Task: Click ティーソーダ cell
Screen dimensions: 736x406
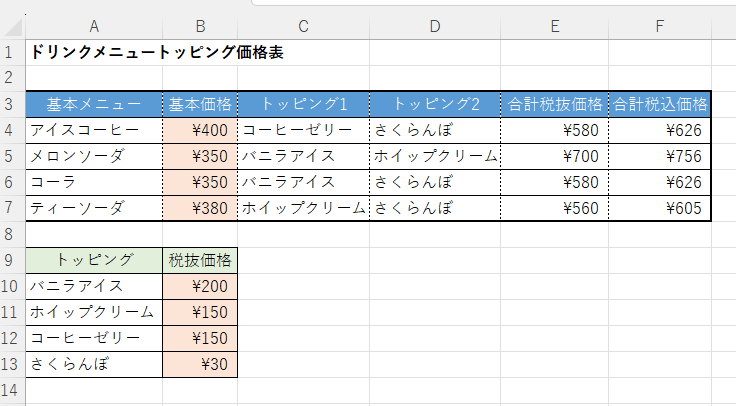Action: click(94, 208)
